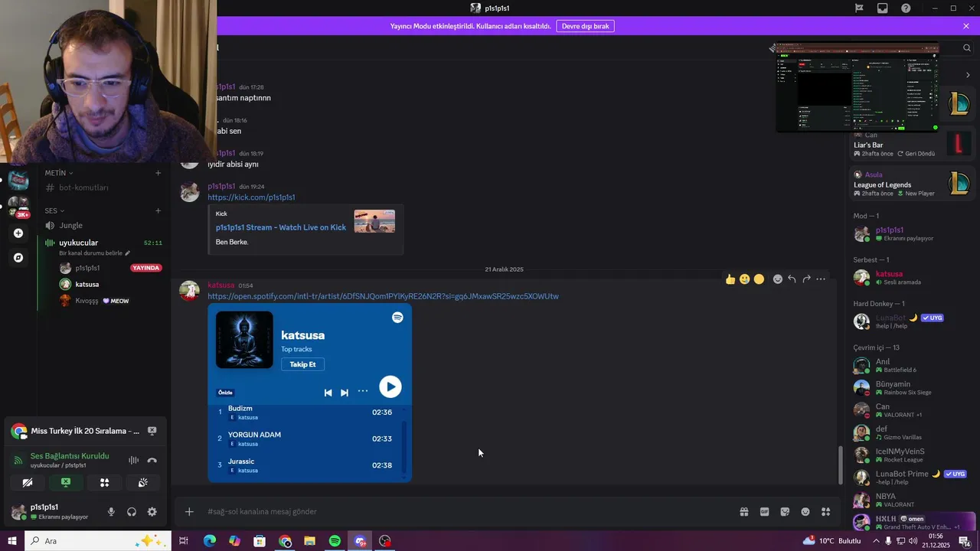Skip to previous track in Spotify embed
Screen dimensions: 980x551
[x=328, y=393]
